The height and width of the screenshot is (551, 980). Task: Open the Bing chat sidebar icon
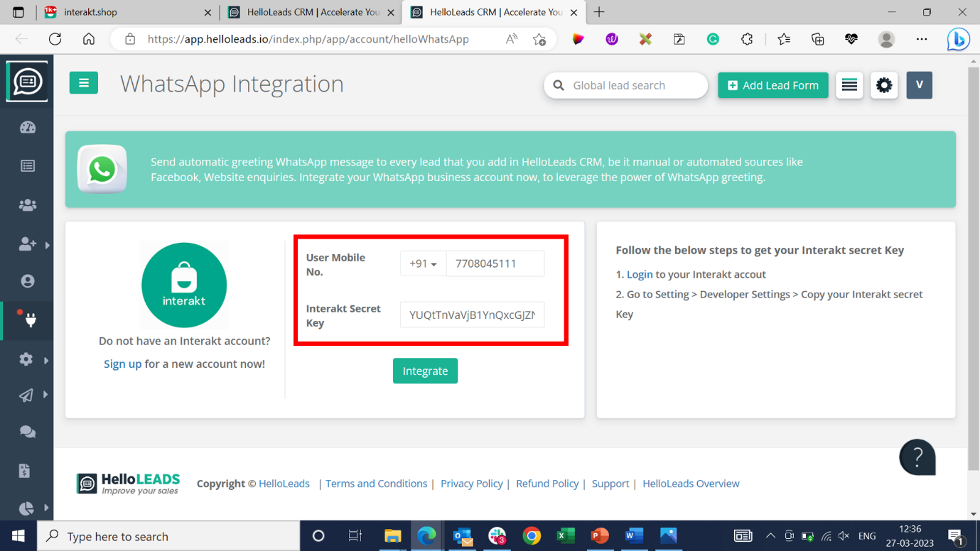pyautogui.click(x=958, y=39)
